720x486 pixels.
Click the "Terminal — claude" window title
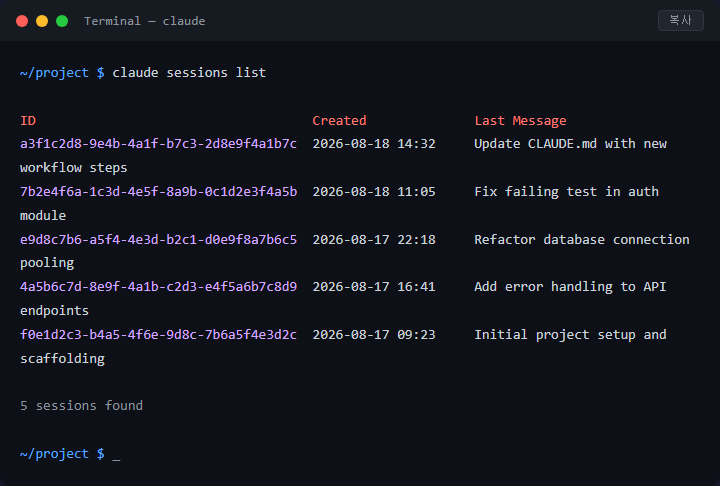pos(145,21)
